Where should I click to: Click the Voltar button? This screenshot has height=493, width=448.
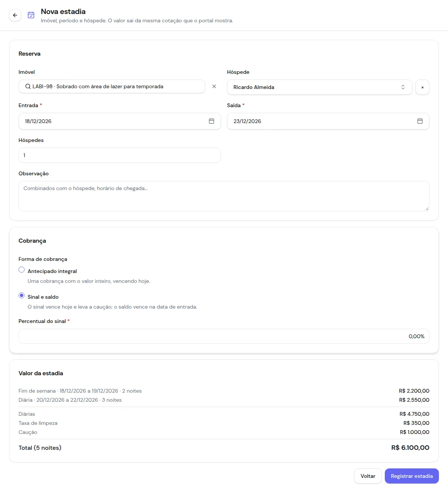368,476
